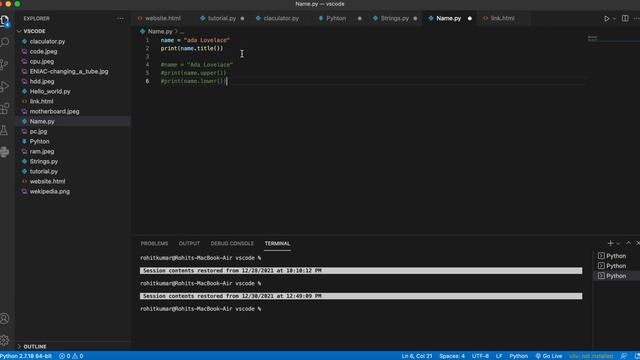
Task: Switch to the tutorial.py tab
Action: [222, 18]
